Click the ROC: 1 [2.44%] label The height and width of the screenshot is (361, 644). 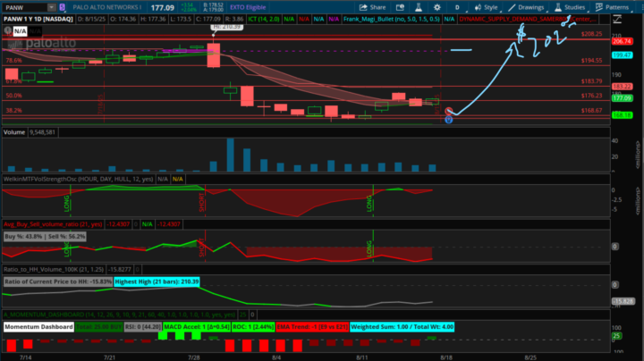click(x=253, y=327)
